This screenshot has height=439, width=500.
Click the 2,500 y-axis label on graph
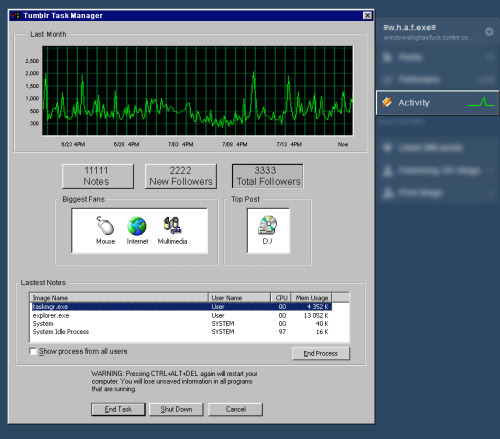(32, 61)
